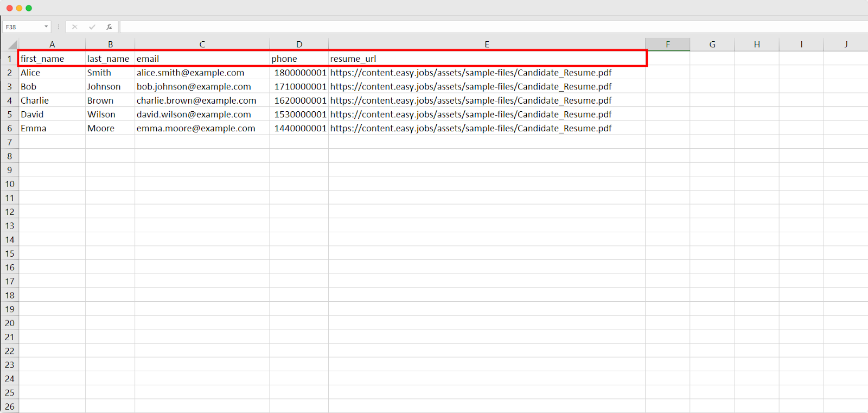
Task: Click Charlie's resume PDF link cell
Action: click(470, 100)
